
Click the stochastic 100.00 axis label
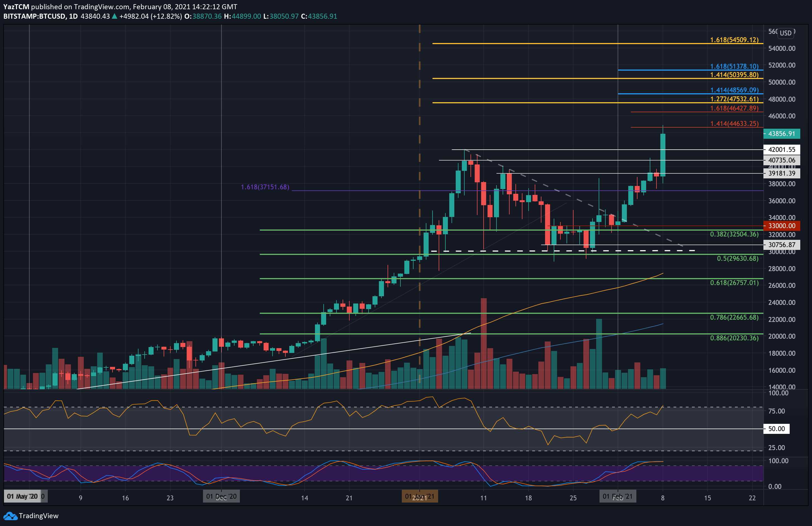coord(778,461)
